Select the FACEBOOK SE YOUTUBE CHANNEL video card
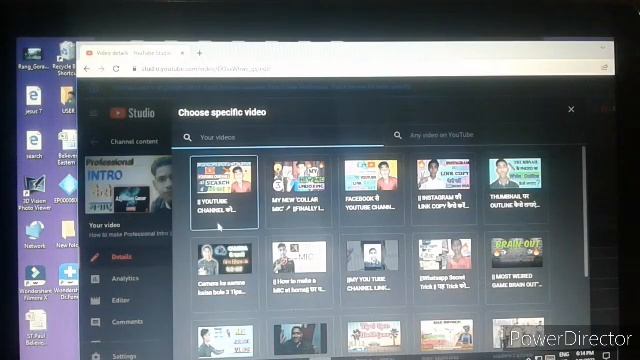The height and width of the screenshot is (360, 640). (371, 190)
